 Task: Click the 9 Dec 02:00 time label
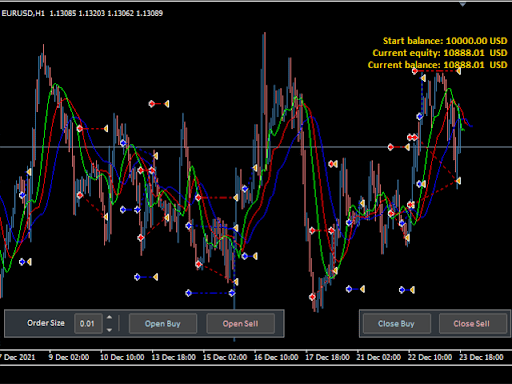tap(69, 357)
